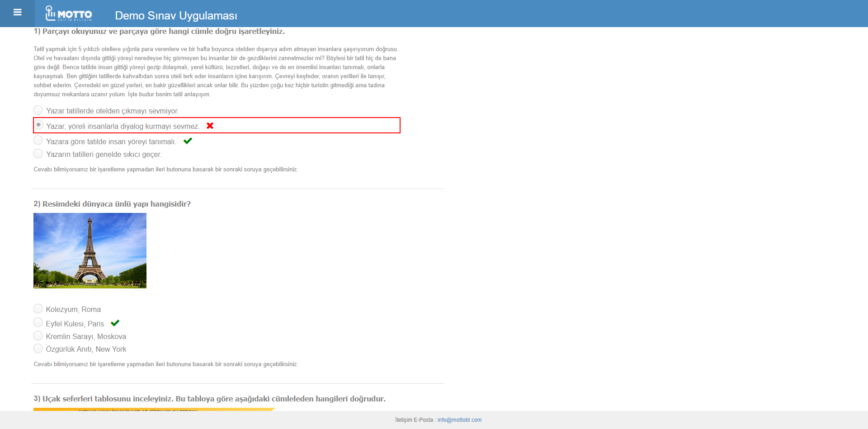
Task: Click question 1 heading 'Parçayı okuyunuz'
Action: tap(159, 31)
